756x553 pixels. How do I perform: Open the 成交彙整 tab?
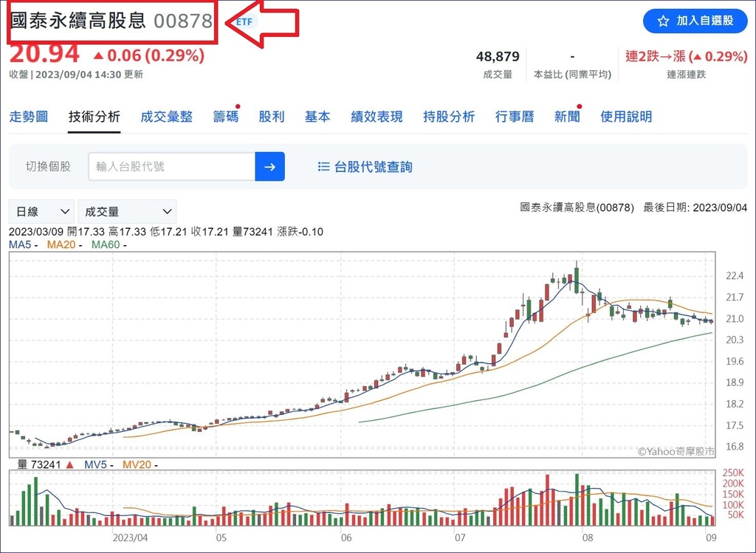pyautogui.click(x=166, y=117)
